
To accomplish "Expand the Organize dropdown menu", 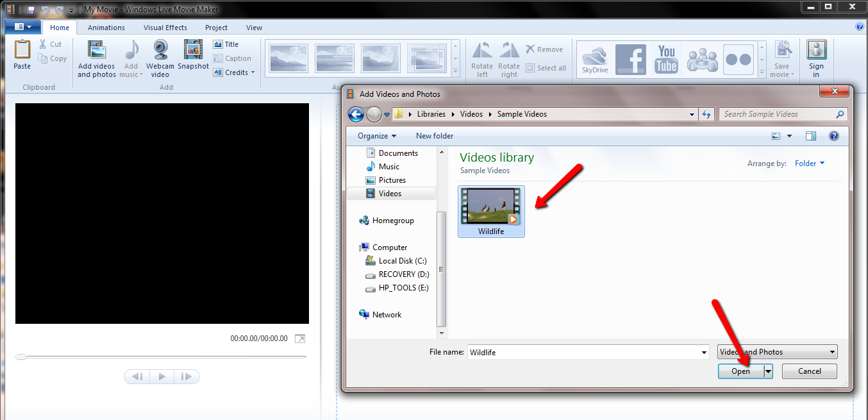I will click(x=377, y=136).
